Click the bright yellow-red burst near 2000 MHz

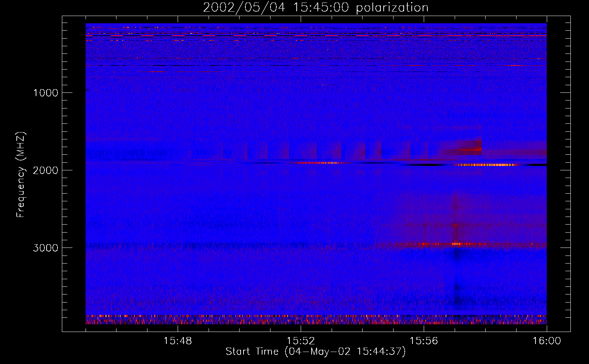[486, 165]
